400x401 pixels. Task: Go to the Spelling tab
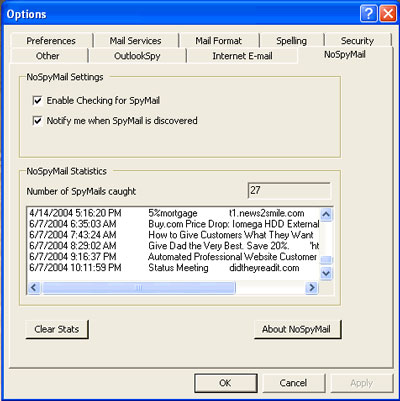point(292,41)
